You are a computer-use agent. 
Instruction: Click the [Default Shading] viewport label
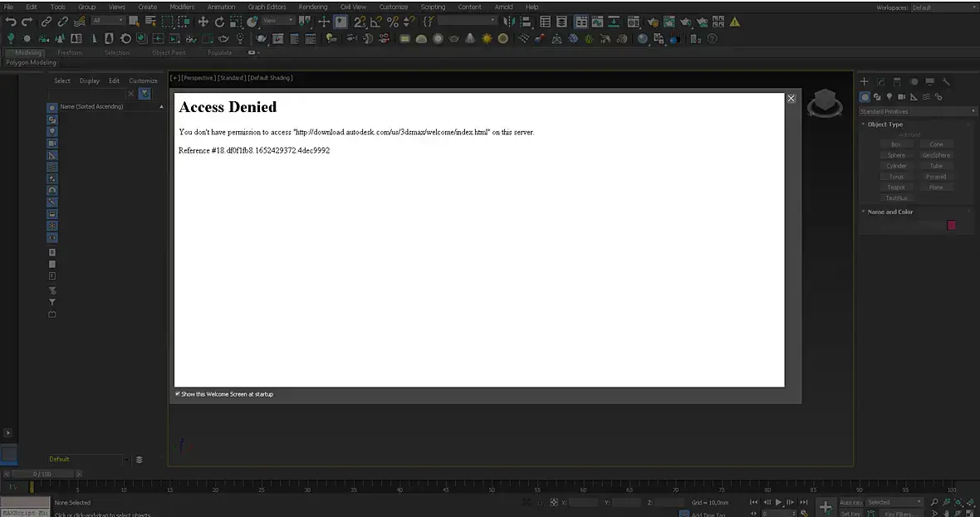[x=270, y=78]
